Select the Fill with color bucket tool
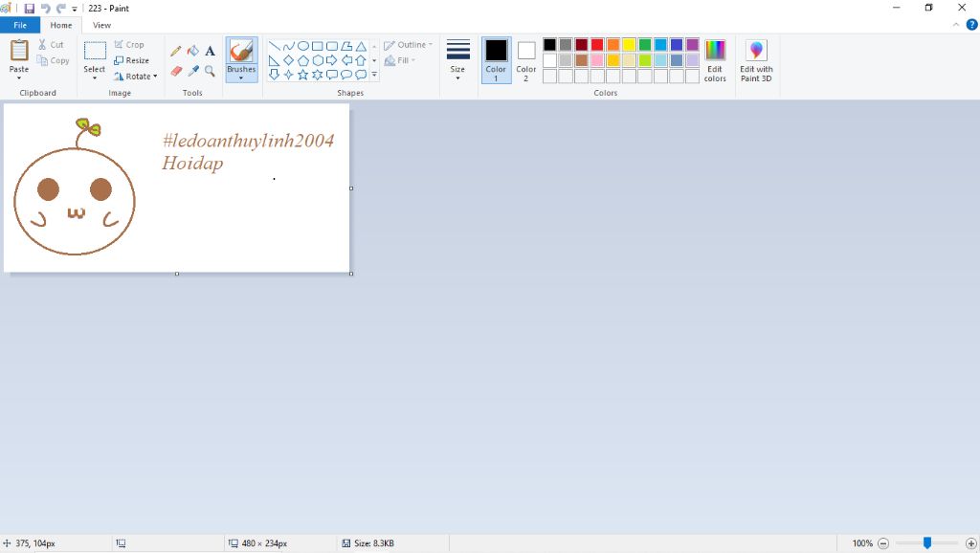The width and height of the screenshot is (980, 553). [193, 52]
